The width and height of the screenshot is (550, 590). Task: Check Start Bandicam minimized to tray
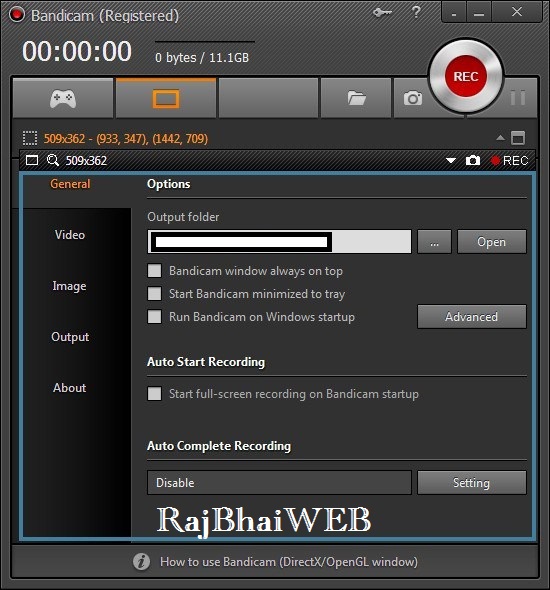point(155,293)
